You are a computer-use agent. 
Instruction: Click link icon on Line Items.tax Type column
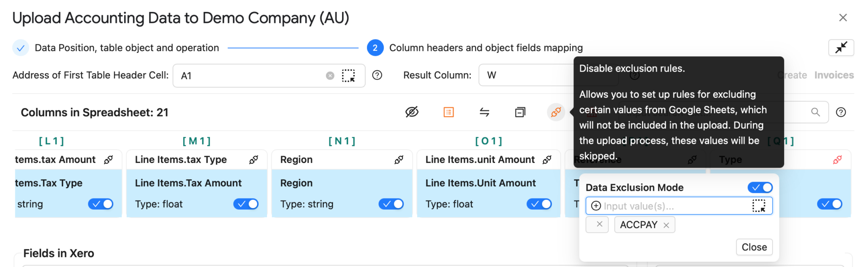(253, 160)
